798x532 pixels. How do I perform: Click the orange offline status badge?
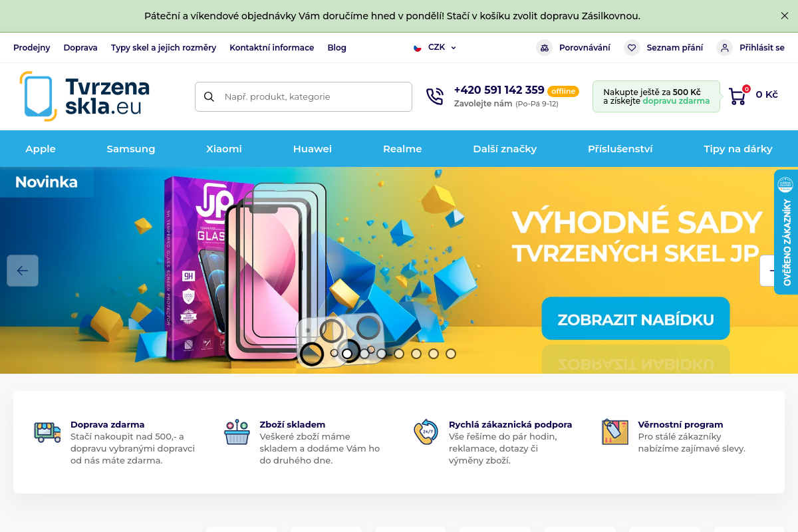tap(563, 91)
